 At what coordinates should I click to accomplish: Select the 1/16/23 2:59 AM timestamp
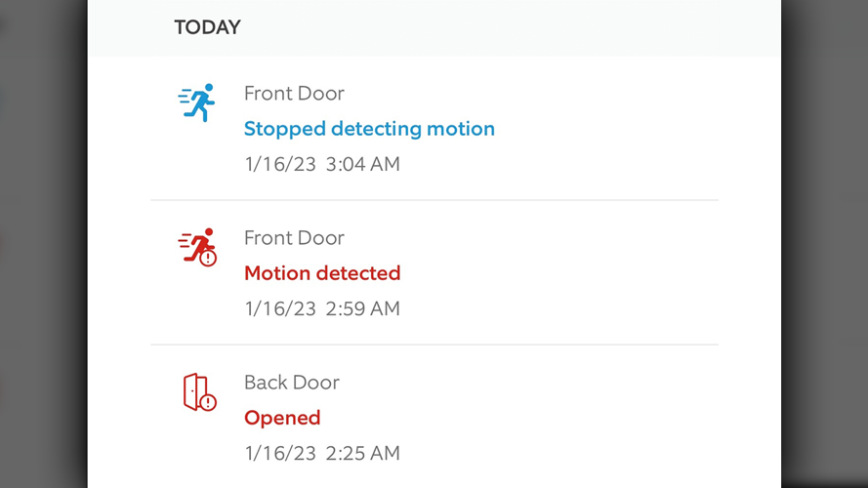pyautogui.click(x=322, y=308)
